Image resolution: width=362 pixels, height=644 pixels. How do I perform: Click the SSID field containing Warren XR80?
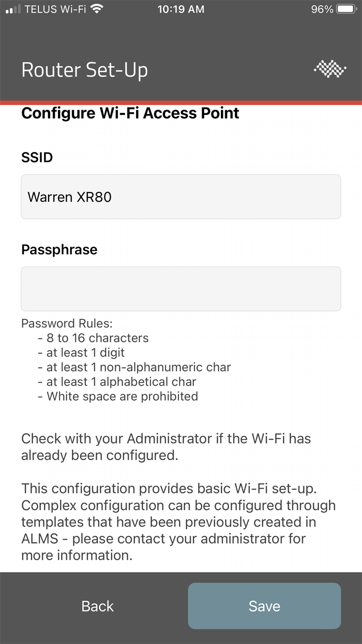point(180,197)
